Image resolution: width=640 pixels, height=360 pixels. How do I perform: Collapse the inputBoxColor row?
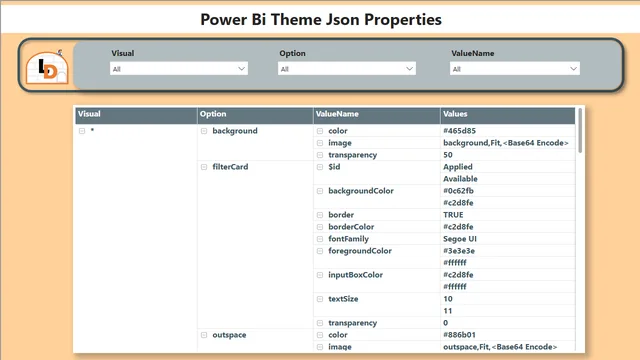click(320, 275)
